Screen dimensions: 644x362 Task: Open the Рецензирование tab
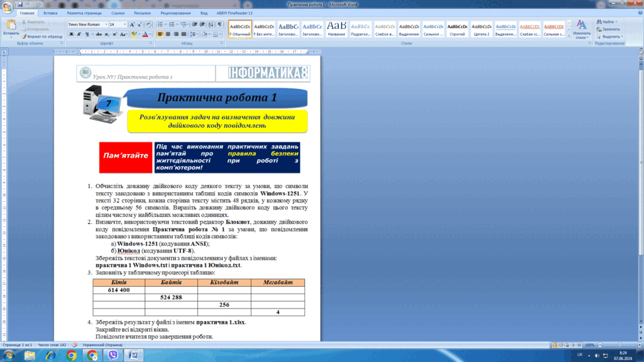point(175,13)
